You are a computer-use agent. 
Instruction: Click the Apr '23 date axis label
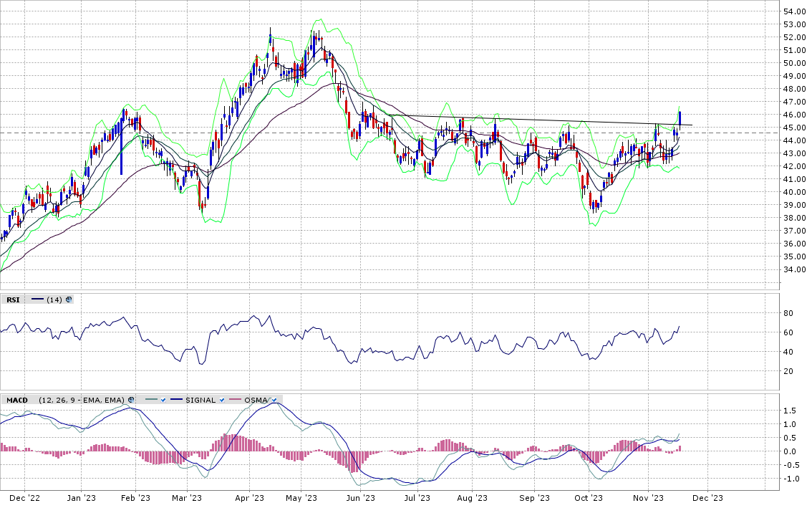pos(250,498)
